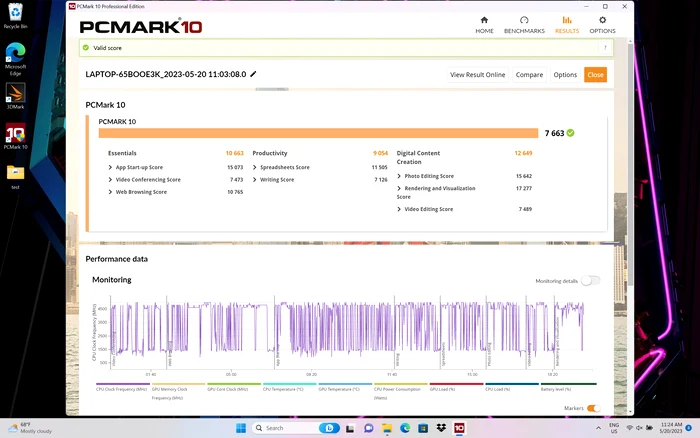Click PCMark 10 taskbar icon
The height and width of the screenshot is (438, 700).
[459, 428]
